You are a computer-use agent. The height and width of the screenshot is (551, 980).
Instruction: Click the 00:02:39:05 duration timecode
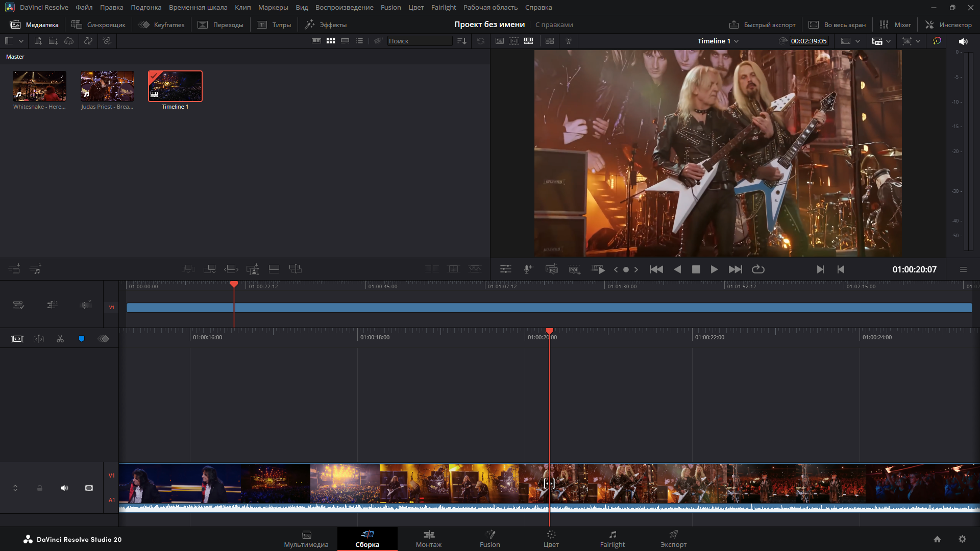(808, 41)
